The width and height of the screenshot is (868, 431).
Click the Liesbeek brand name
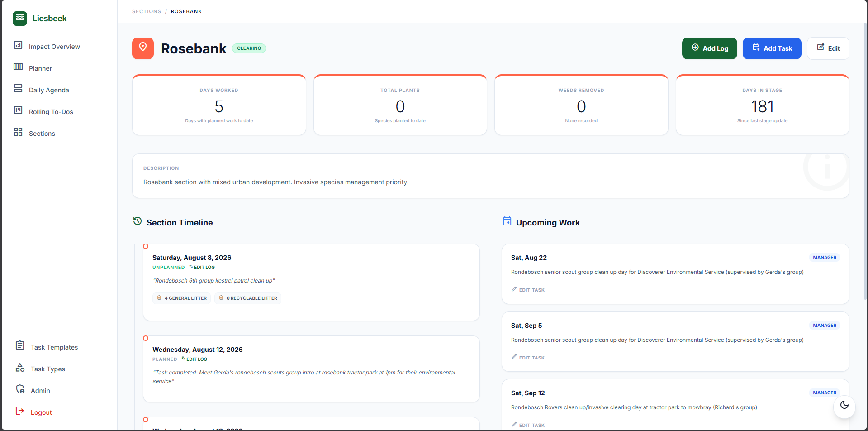(50, 19)
